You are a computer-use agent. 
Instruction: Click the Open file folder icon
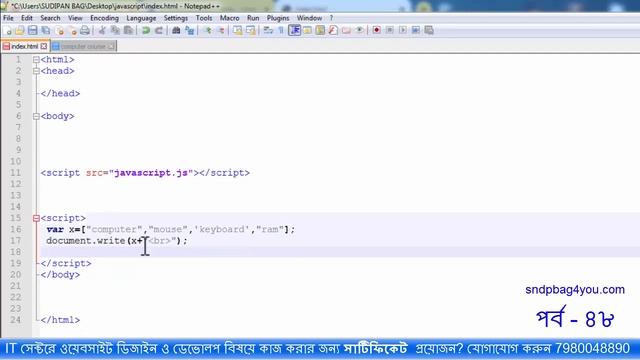coord(20,30)
